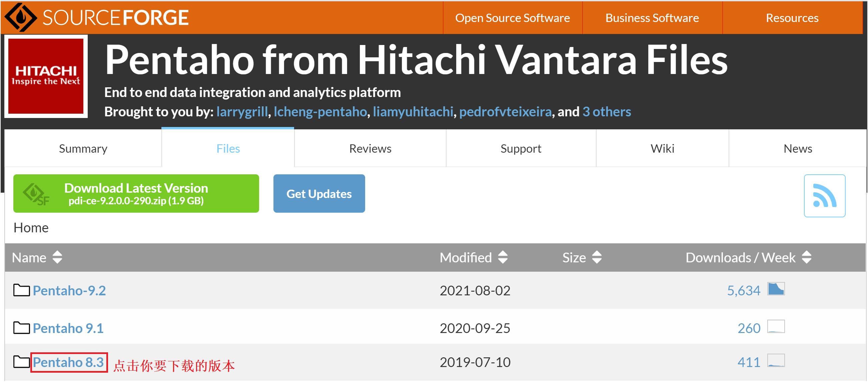Open the lcheng-pentaho profile link
The image size is (868, 382).
point(320,112)
